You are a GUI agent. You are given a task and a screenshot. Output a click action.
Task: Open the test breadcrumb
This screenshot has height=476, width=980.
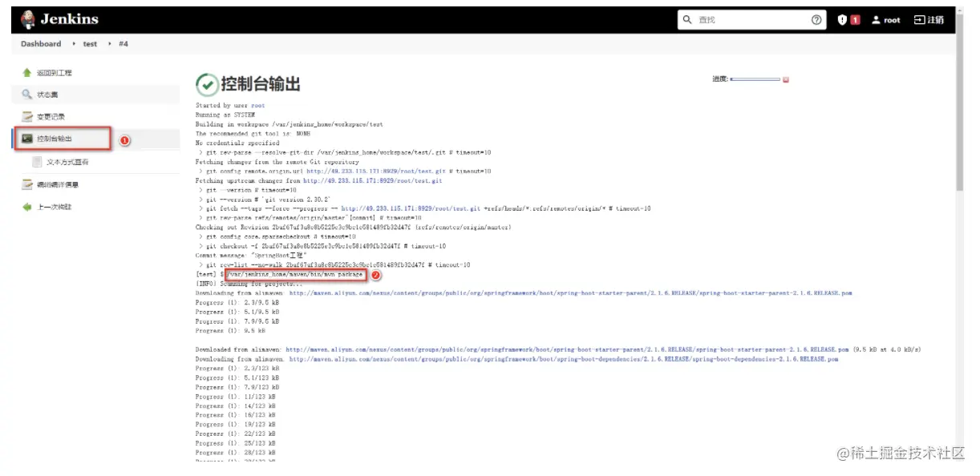90,44
